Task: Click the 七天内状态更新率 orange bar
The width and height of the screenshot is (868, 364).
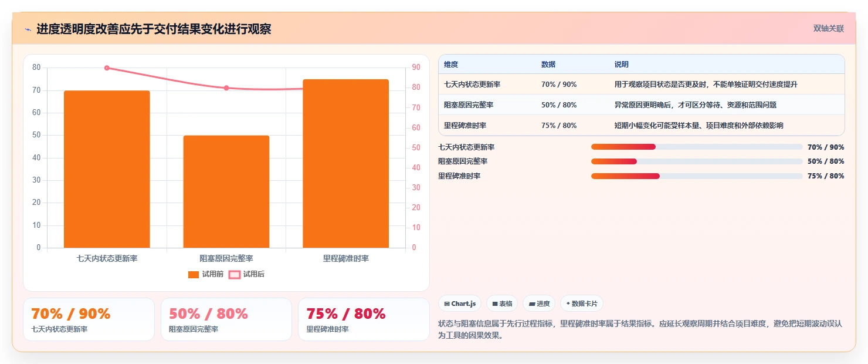Action: pyautogui.click(x=107, y=169)
